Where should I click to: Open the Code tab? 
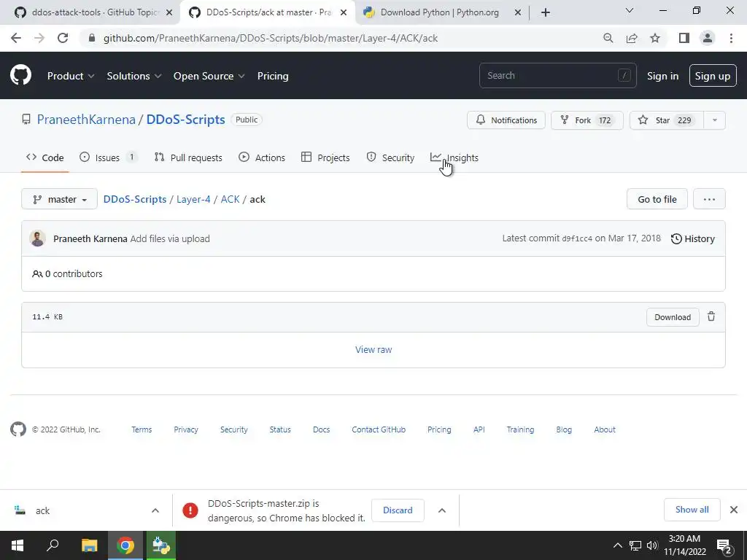[45, 157]
